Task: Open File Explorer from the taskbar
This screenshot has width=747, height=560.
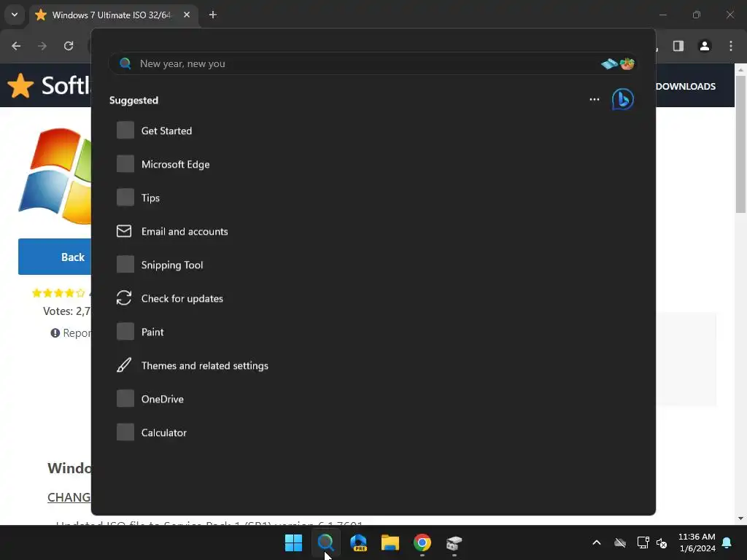Action: (390, 542)
